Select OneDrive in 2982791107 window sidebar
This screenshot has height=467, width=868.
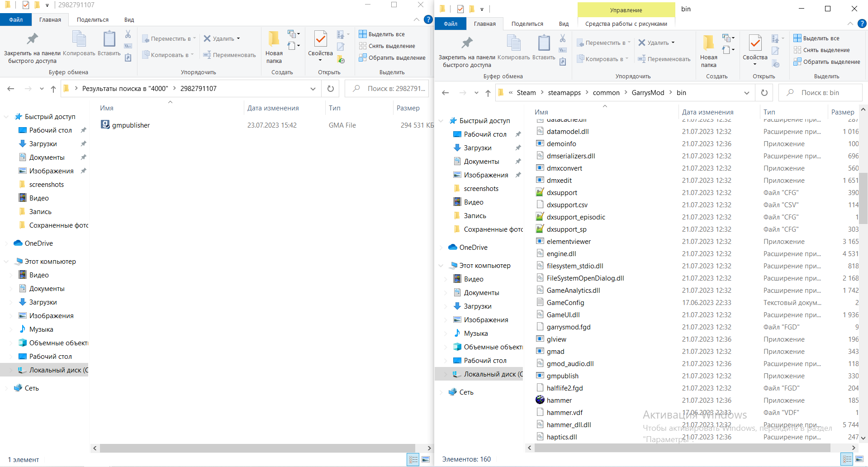(38, 243)
